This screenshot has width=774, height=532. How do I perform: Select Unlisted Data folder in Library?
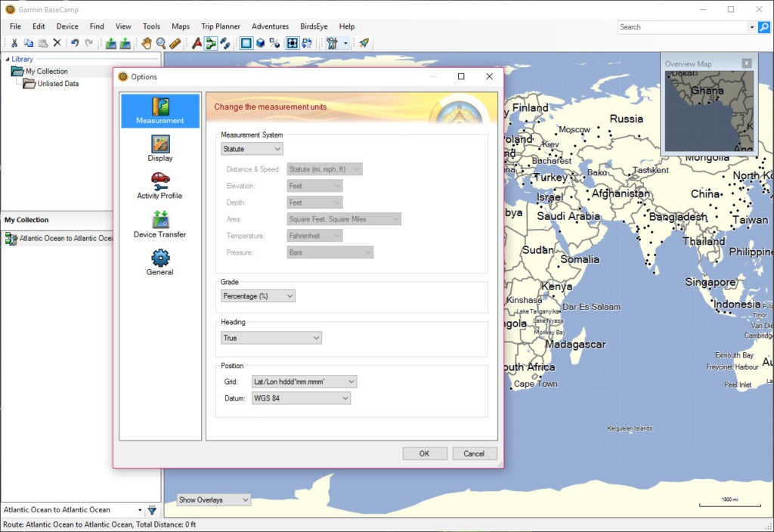point(57,84)
